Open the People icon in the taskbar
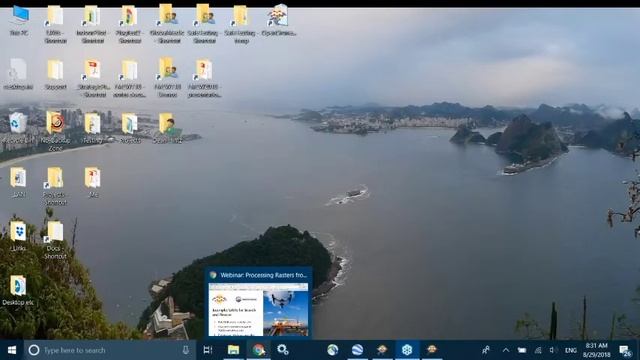 point(486,350)
